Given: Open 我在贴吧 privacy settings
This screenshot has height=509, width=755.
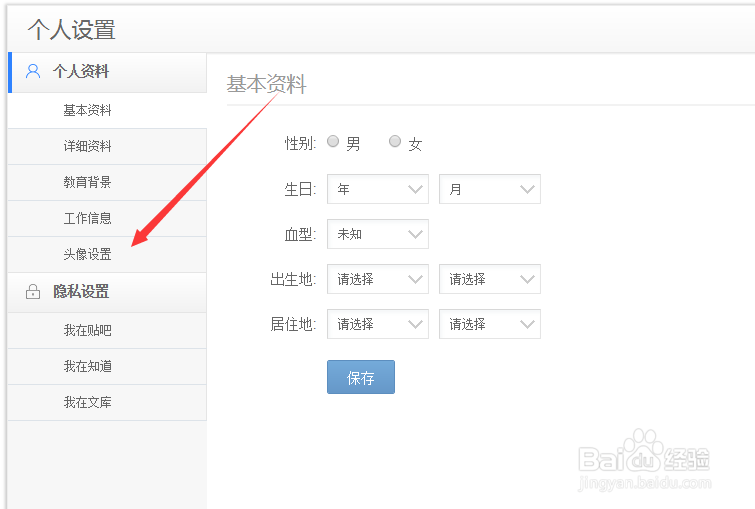Looking at the screenshot, I should click(x=107, y=330).
